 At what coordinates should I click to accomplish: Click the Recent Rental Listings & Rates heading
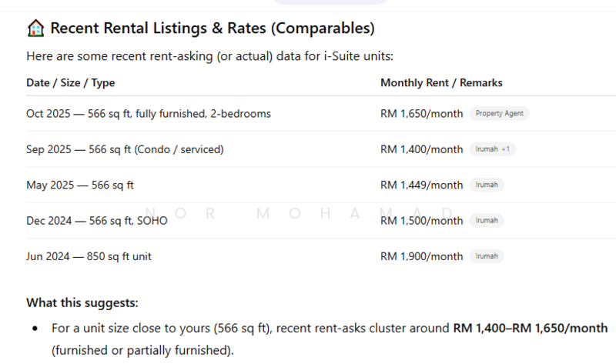coord(212,29)
